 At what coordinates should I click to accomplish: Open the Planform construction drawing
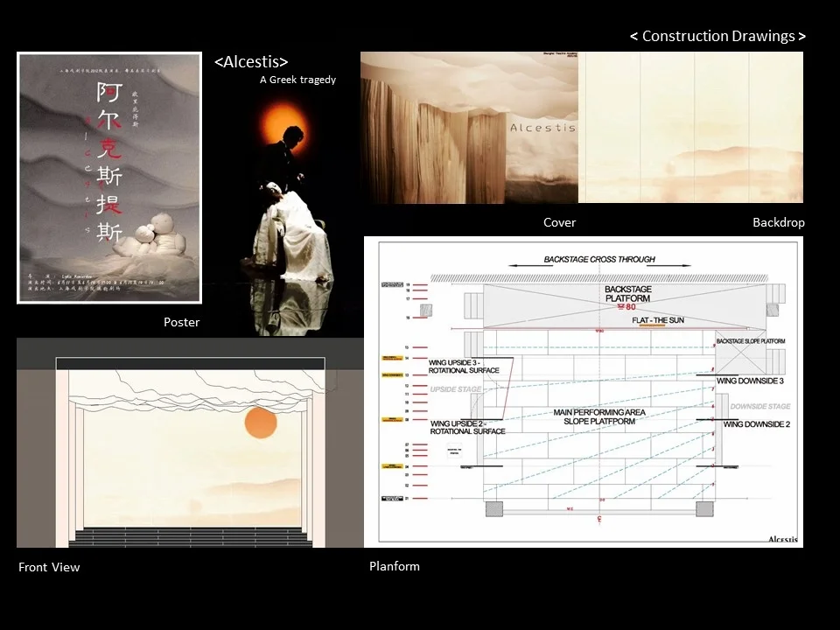click(584, 392)
